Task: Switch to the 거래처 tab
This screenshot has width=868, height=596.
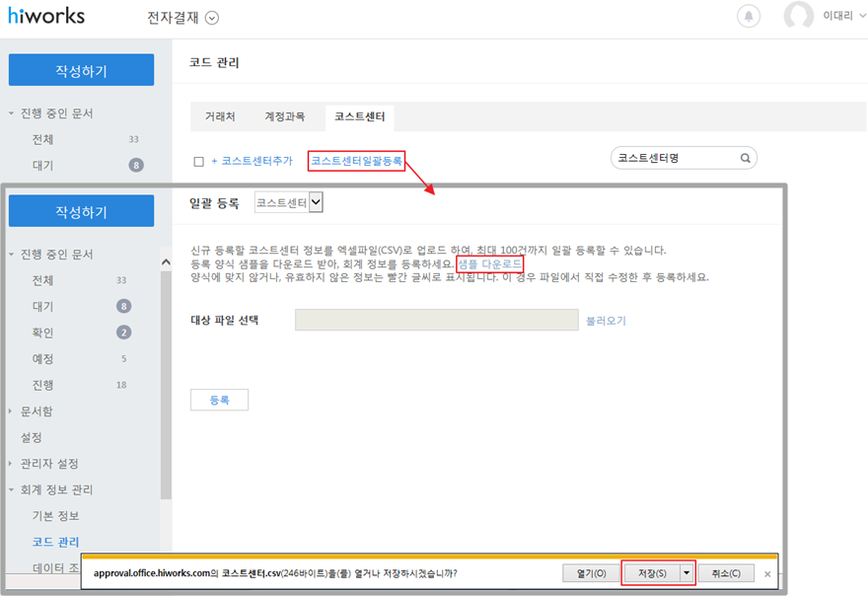Action: point(220,116)
